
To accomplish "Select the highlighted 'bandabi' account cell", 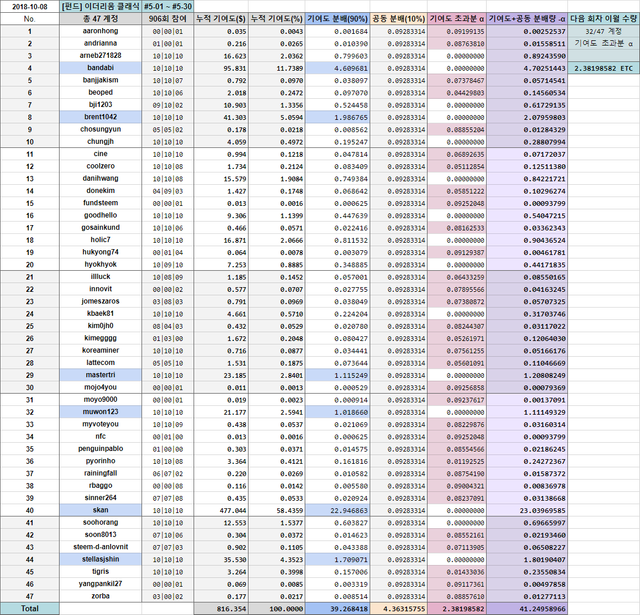I will coord(101,68).
